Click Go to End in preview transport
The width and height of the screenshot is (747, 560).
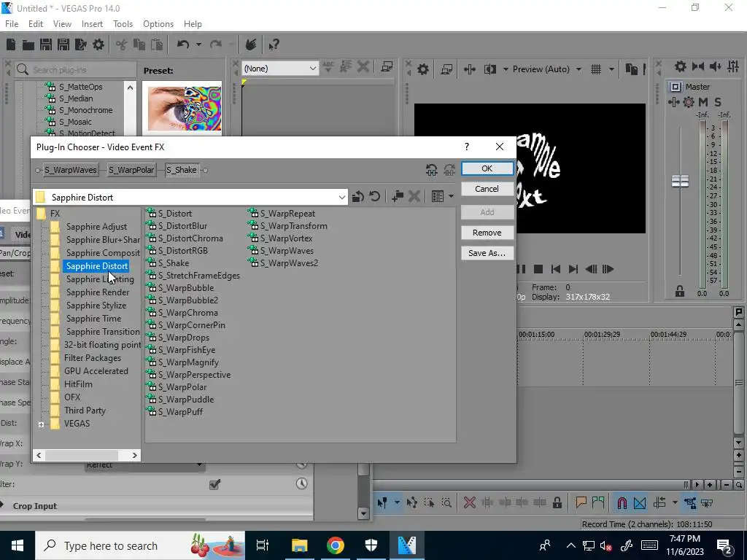coord(573,269)
